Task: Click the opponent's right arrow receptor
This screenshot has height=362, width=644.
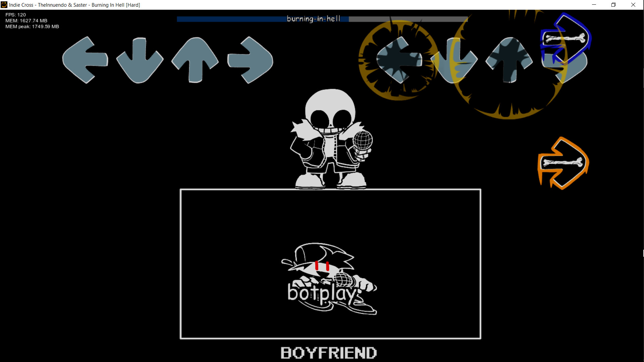Action: (x=250, y=60)
